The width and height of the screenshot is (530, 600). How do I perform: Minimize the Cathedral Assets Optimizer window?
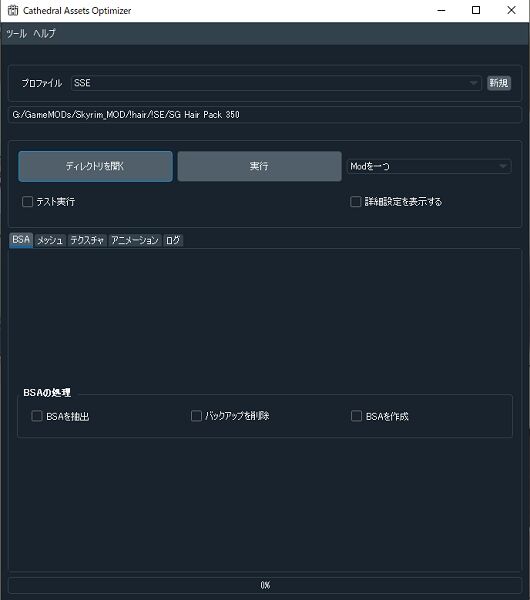click(441, 10)
